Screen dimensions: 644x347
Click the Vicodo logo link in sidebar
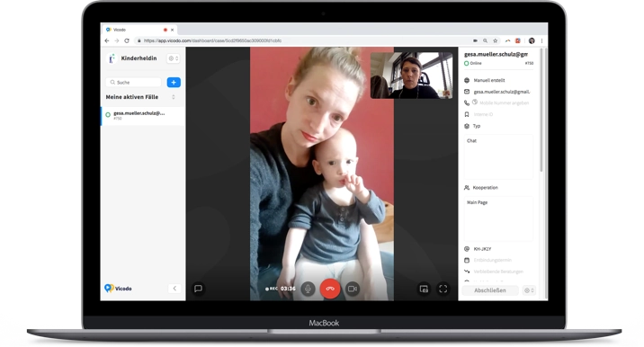coord(118,289)
